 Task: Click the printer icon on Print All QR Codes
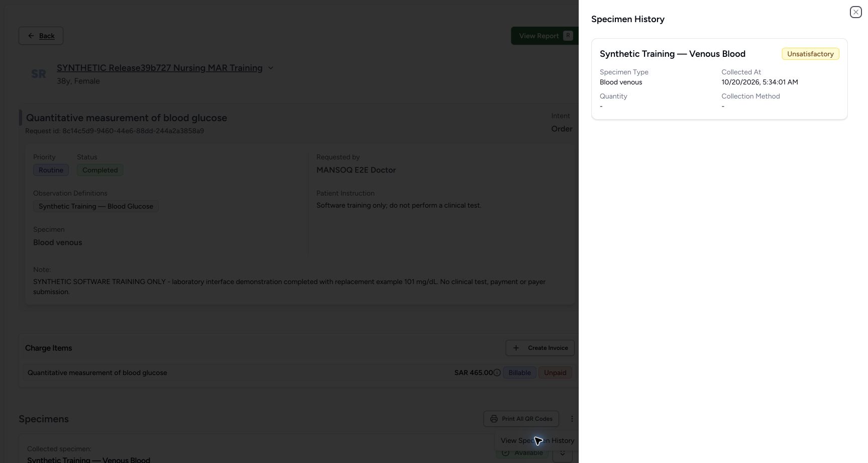pyautogui.click(x=494, y=419)
